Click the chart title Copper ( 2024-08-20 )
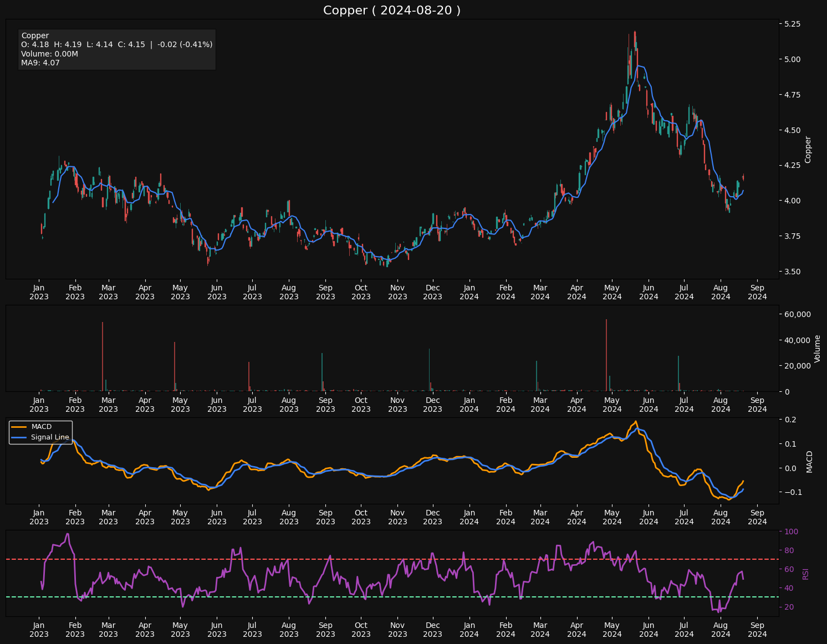The height and width of the screenshot is (644, 827). pos(392,11)
